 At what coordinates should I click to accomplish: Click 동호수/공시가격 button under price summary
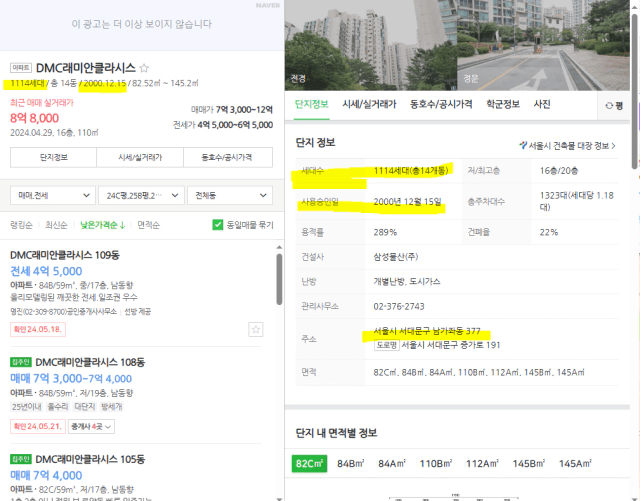pos(228,157)
